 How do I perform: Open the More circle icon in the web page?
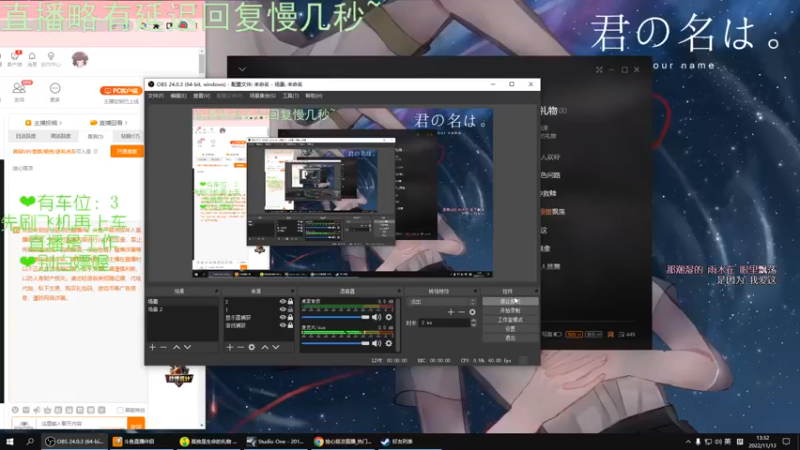[55, 88]
